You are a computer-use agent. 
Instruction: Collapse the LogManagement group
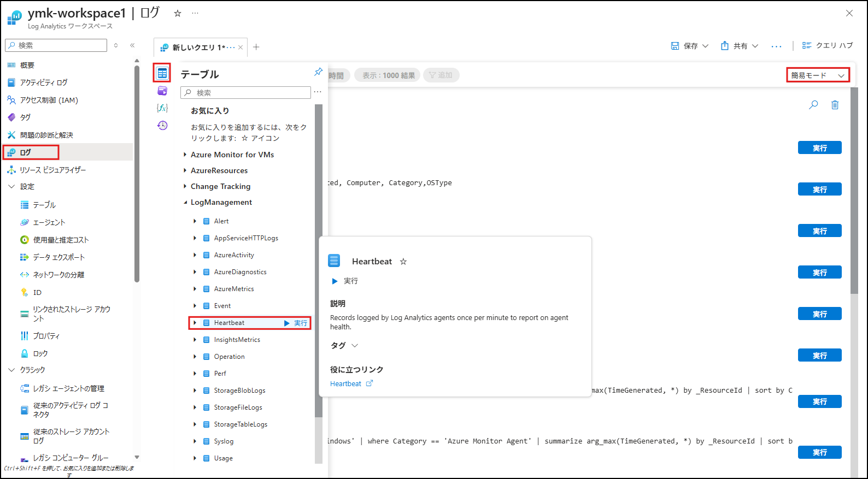click(185, 202)
